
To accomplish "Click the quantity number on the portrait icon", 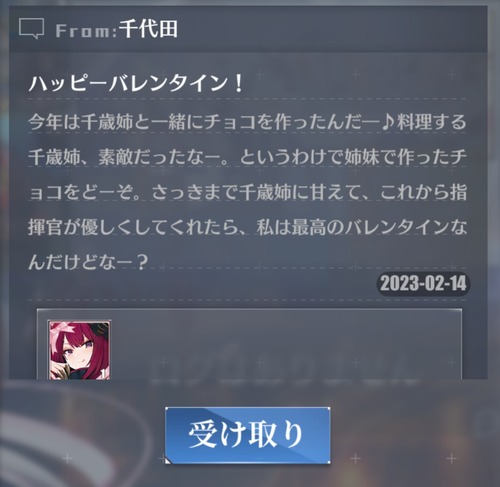I will click(x=105, y=373).
